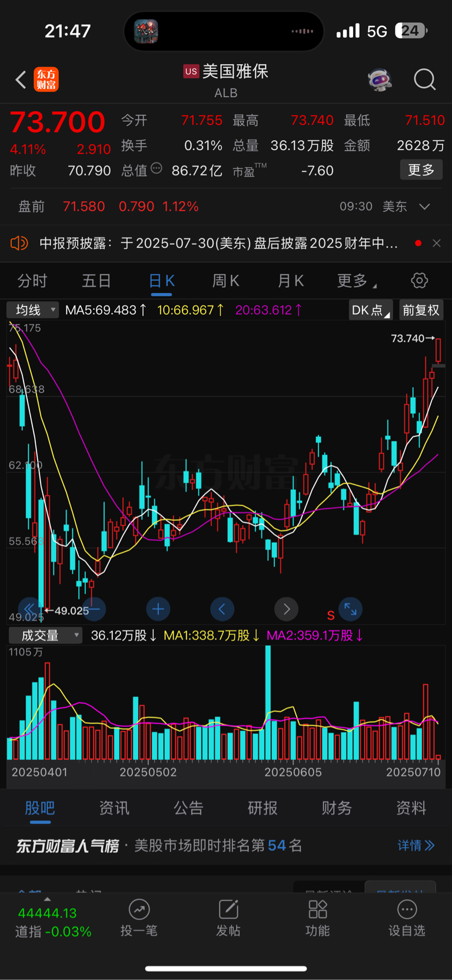Tap the 20250605 date label
The width and height of the screenshot is (452, 980).
(293, 772)
